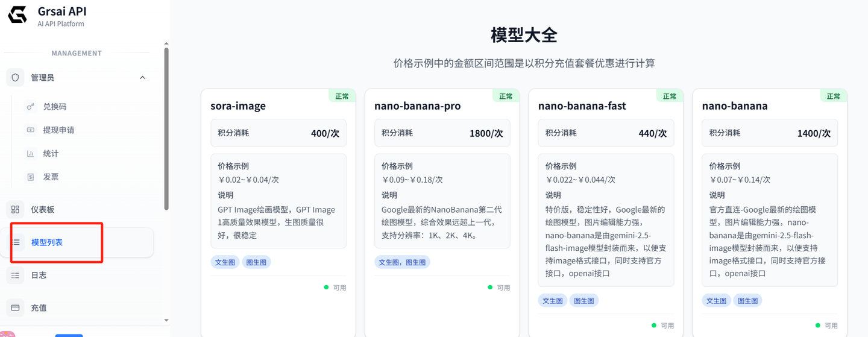Click 图生图 tag on nano-banana-fast card
Screen dimensions: 868x337
coord(583,301)
